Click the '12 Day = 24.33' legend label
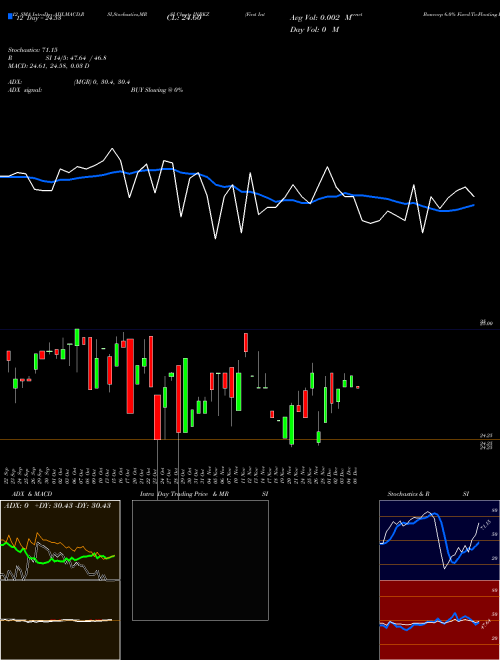Screen dimensions: 500x660 pyautogui.click(x=38, y=18)
